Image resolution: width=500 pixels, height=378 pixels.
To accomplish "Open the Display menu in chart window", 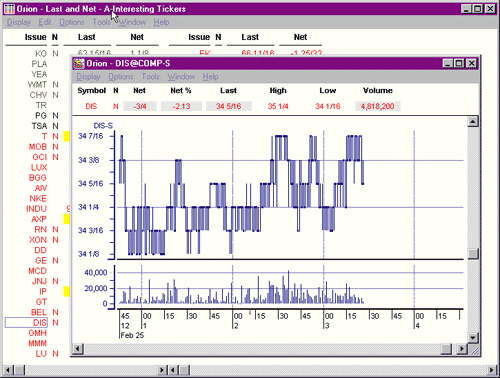I will pos(88,77).
